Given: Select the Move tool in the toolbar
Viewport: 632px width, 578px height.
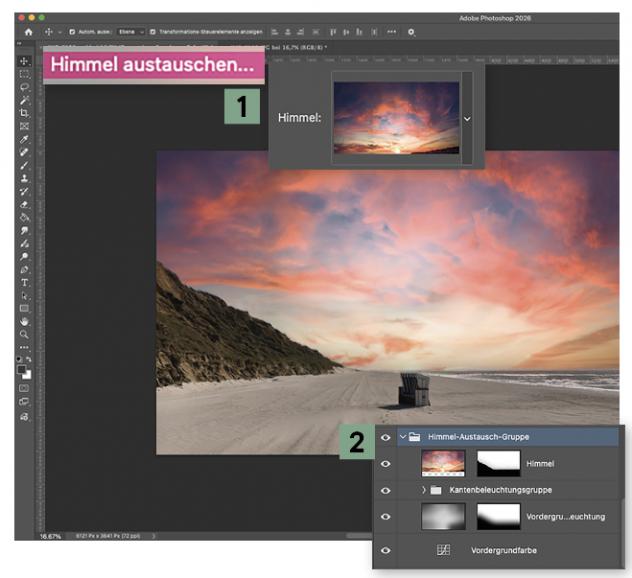Looking at the screenshot, I should tap(25, 61).
